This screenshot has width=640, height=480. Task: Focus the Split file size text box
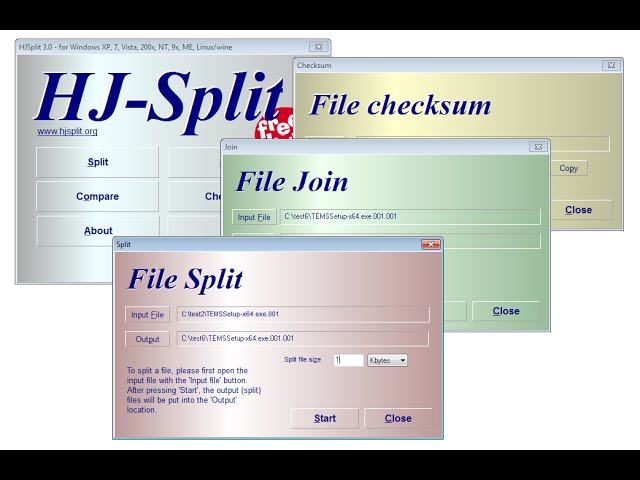point(348,360)
